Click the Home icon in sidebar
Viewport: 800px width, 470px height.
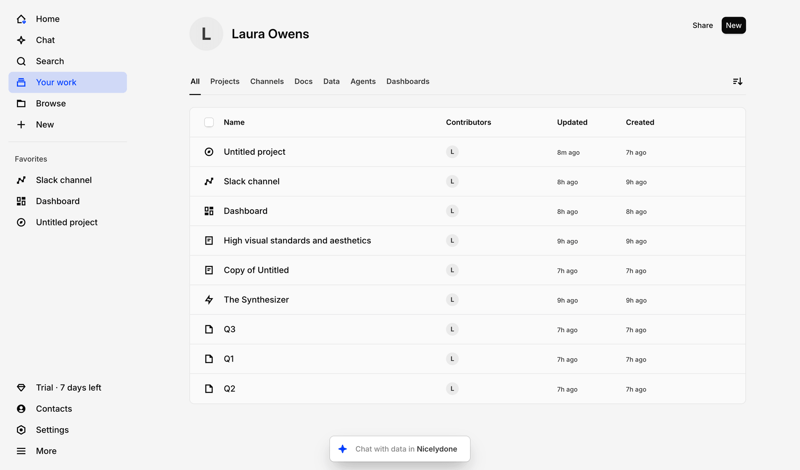click(21, 19)
